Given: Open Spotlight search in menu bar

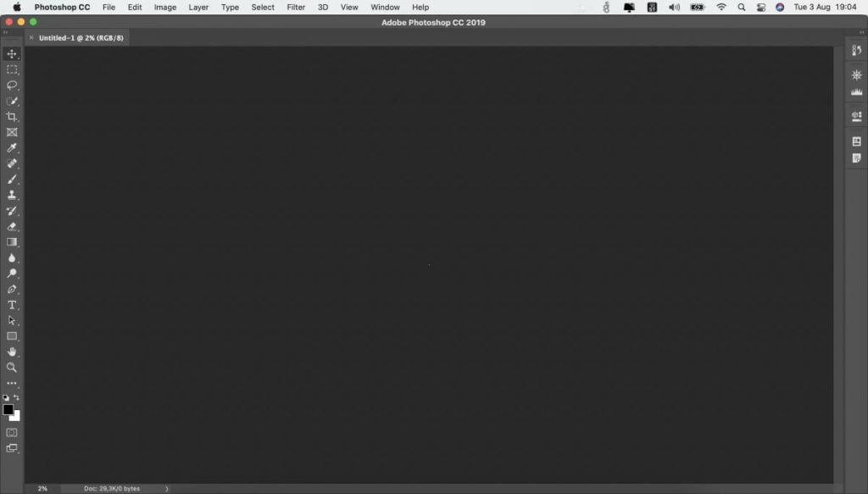Looking at the screenshot, I should point(741,7).
